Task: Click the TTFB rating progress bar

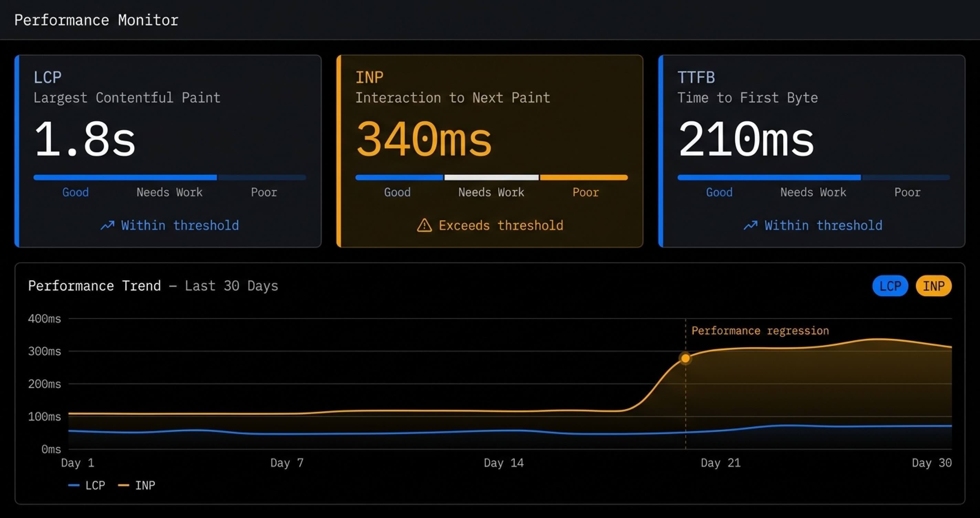Action: tap(813, 177)
